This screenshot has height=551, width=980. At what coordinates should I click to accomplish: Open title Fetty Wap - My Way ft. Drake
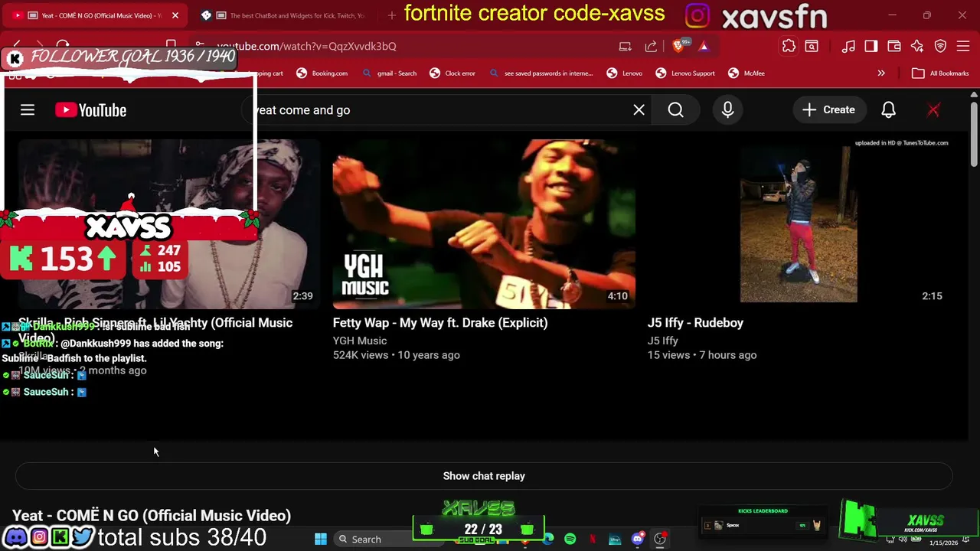(x=440, y=323)
